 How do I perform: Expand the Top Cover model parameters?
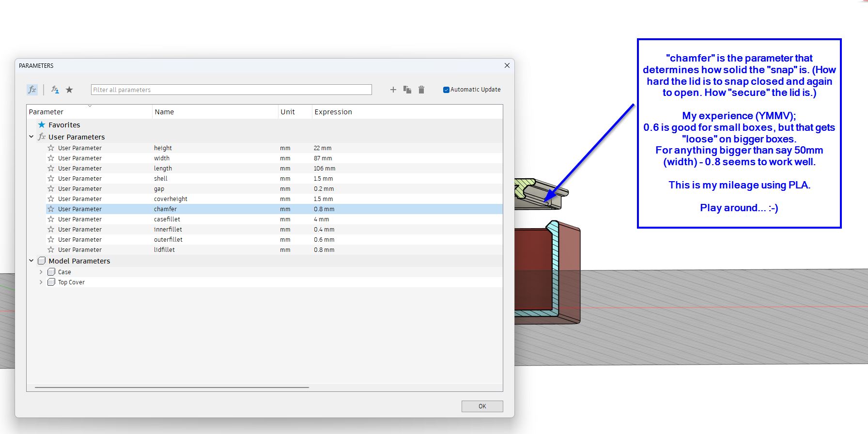(x=41, y=282)
